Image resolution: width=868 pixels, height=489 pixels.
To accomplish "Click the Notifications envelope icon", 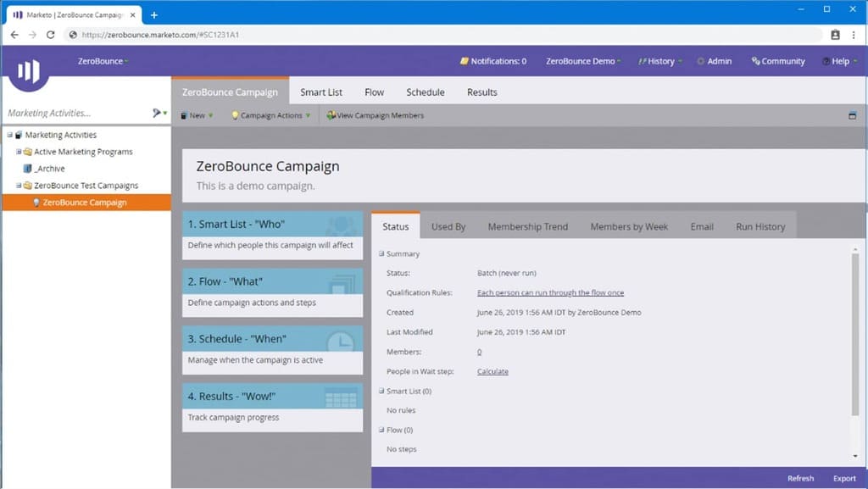I will click(x=464, y=61).
